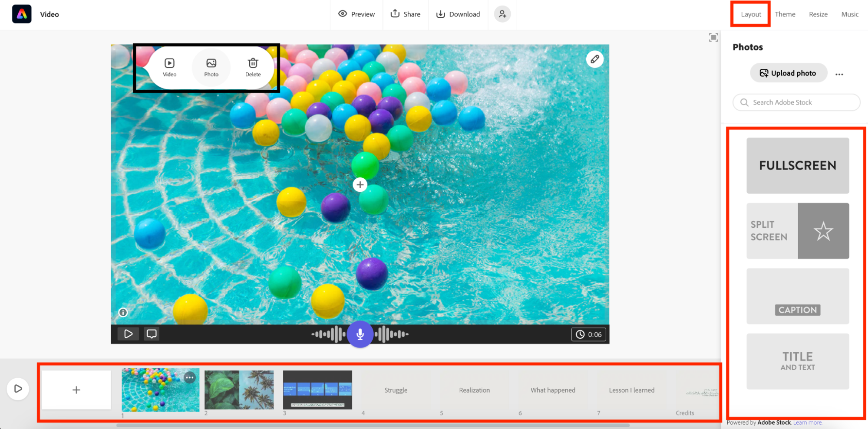Select the Caption layout
The image size is (868, 429).
point(798,296)
